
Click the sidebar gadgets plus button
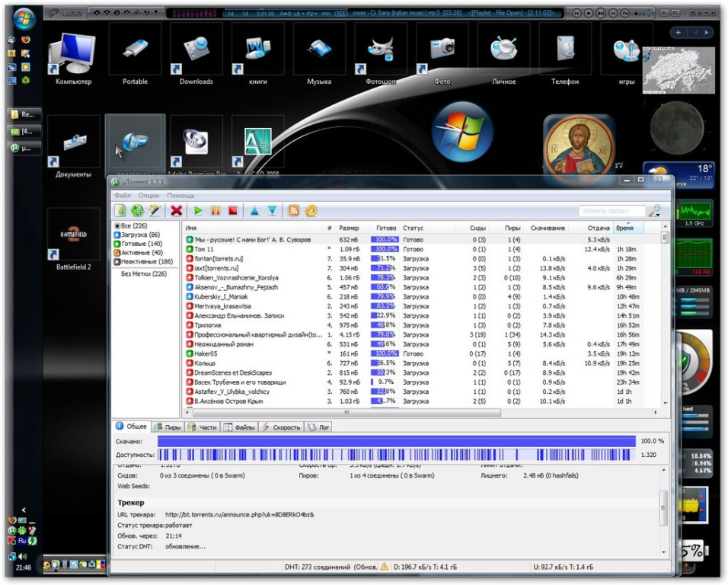click(679, 32)
